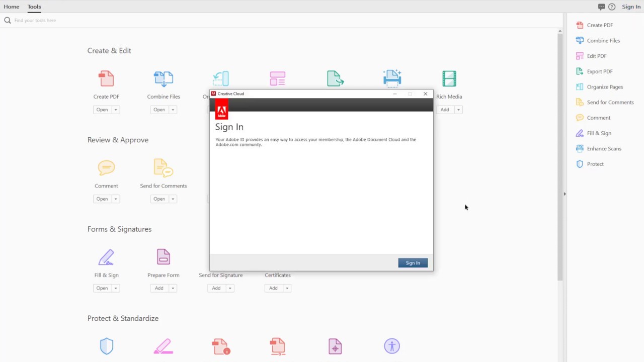
Task: Switch to the Home tab
Action: point(12,7)
